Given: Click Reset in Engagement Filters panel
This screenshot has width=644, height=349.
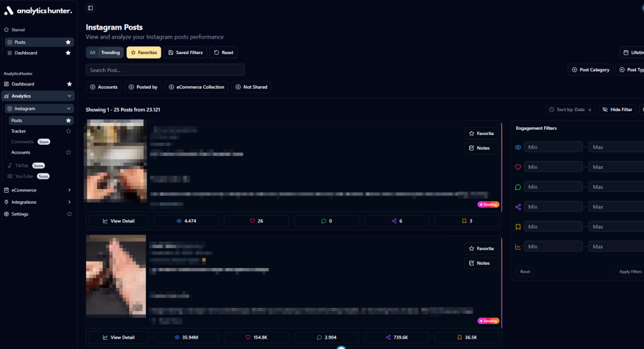Looking at the screenshot, I should pyautogui.click(x=525, y=271).
